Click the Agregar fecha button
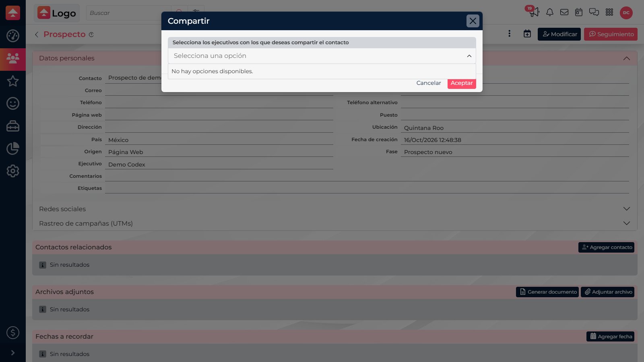Screen dimensions: 644x362 point(611,337)
